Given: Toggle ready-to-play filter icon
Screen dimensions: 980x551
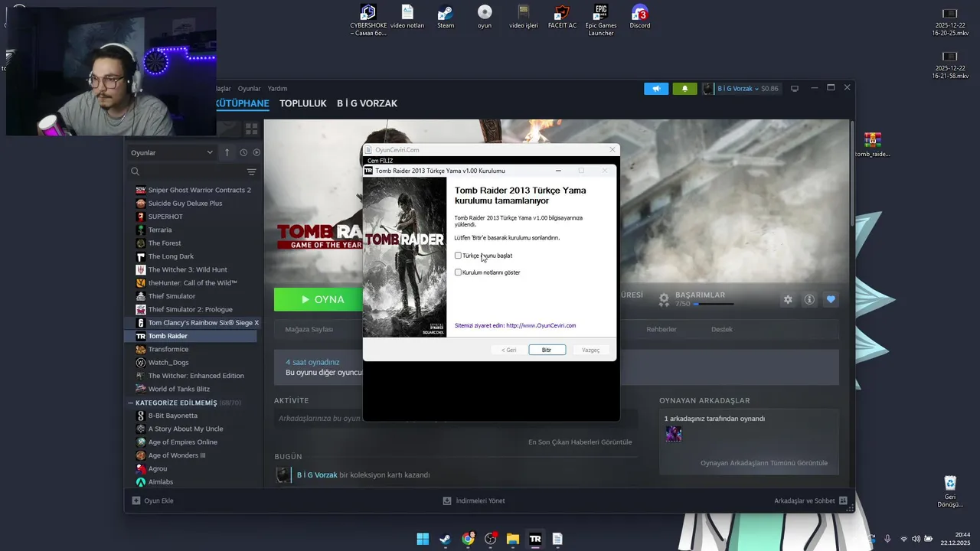Looking at the screenshot, I should [256, 152].
